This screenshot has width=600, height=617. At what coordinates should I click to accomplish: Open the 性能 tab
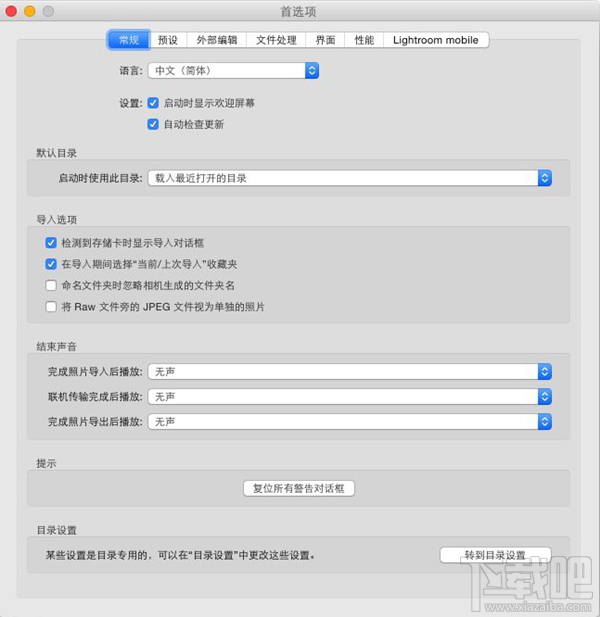pos(364,40)
